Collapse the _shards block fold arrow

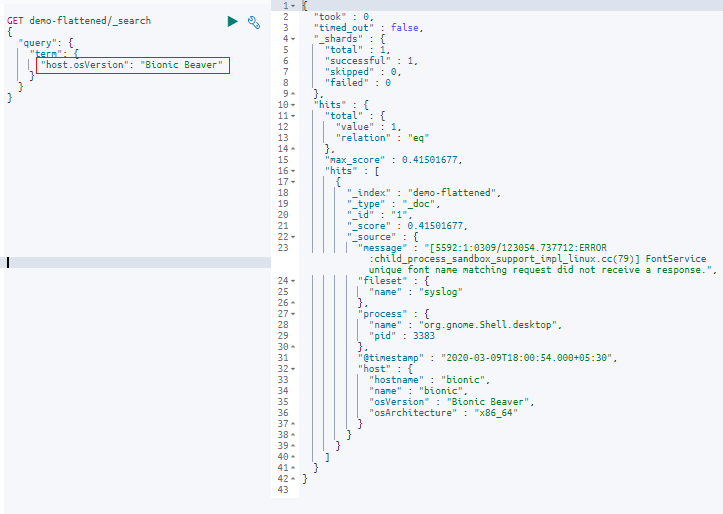(x=293, y=39)
